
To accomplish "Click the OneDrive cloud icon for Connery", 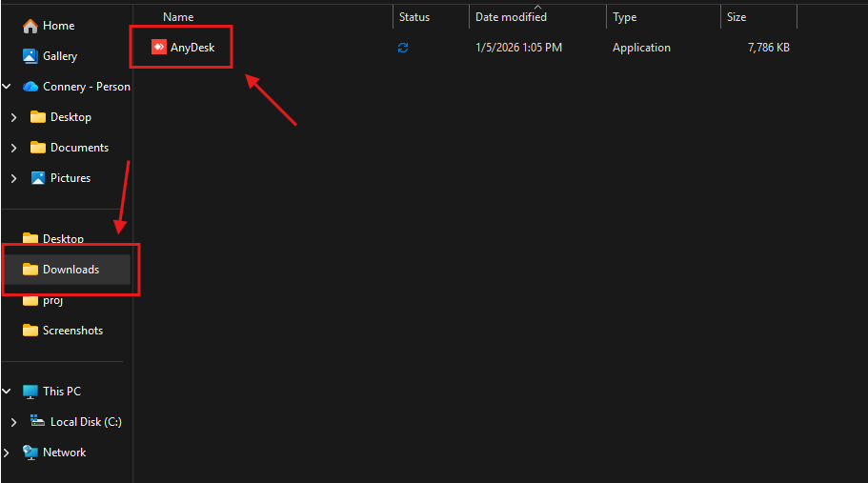I will [30, 87].
